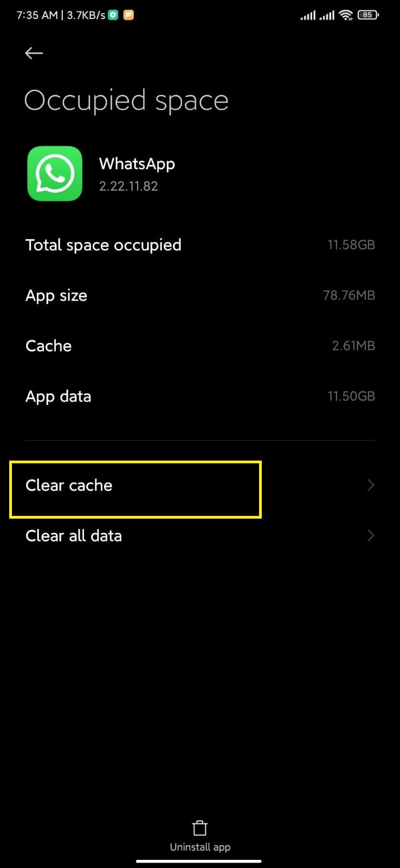Tap the App size value 78.76MB

[x=349, y=295]
